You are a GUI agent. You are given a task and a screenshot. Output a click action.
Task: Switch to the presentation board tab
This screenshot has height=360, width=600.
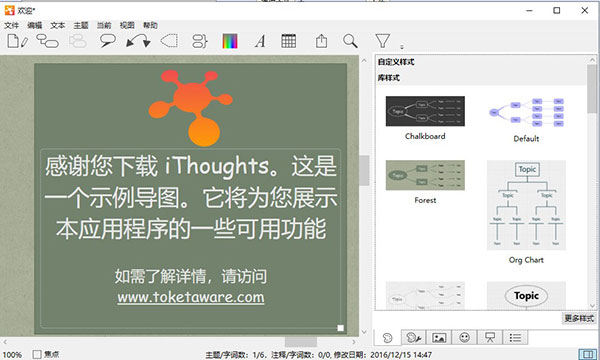490,337
